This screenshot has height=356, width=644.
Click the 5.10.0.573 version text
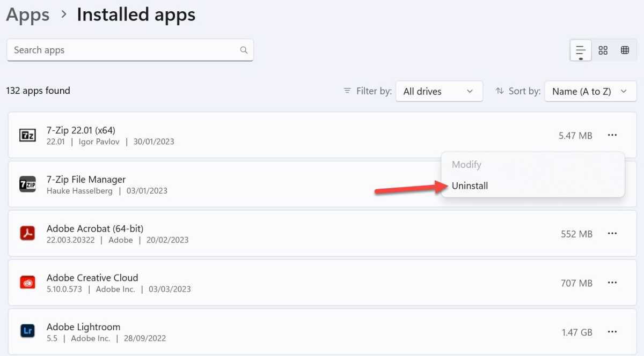point(65,289)
